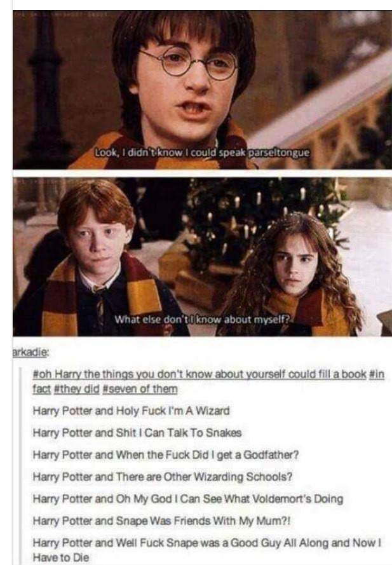The height and width of the screenshot is (565, 392).
Task: Click the Shit I Can Talk To Snakes line
Action: pos(137,433)
